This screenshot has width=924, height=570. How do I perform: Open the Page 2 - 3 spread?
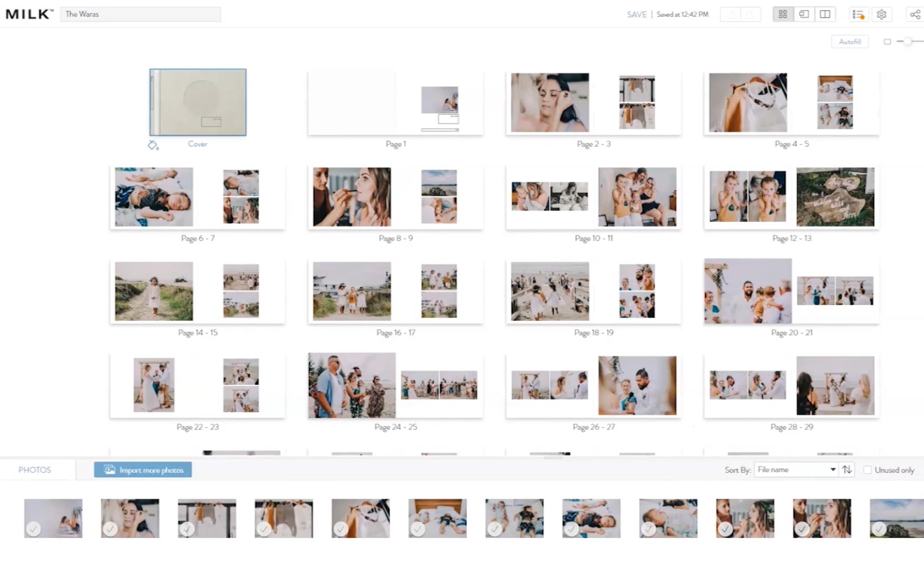pyautogui.click(x=594, y=103)
